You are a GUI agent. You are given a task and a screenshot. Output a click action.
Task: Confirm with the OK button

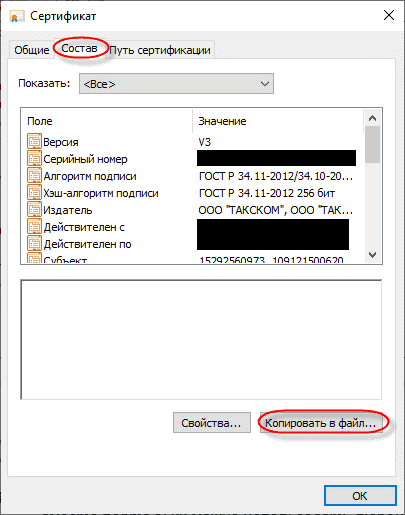click(360, 496)
